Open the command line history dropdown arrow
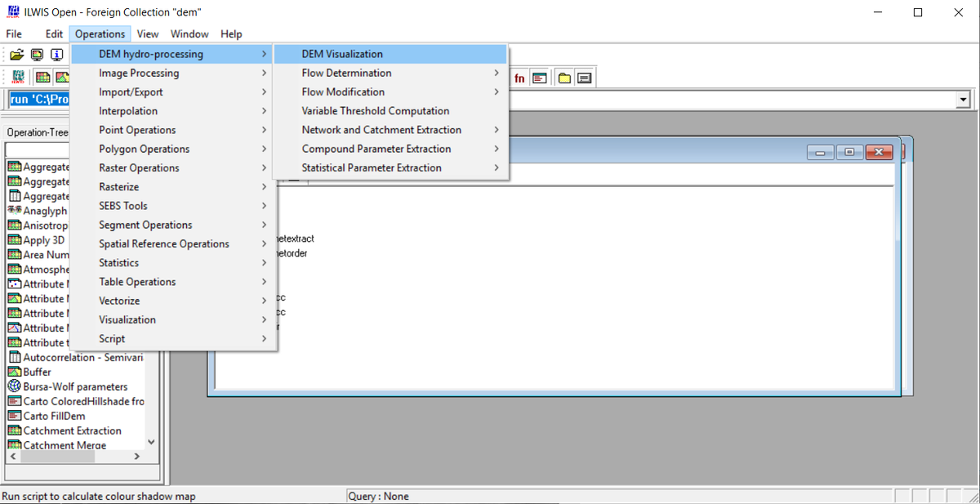This screenshot has width=980, height=504. [964, 99]
